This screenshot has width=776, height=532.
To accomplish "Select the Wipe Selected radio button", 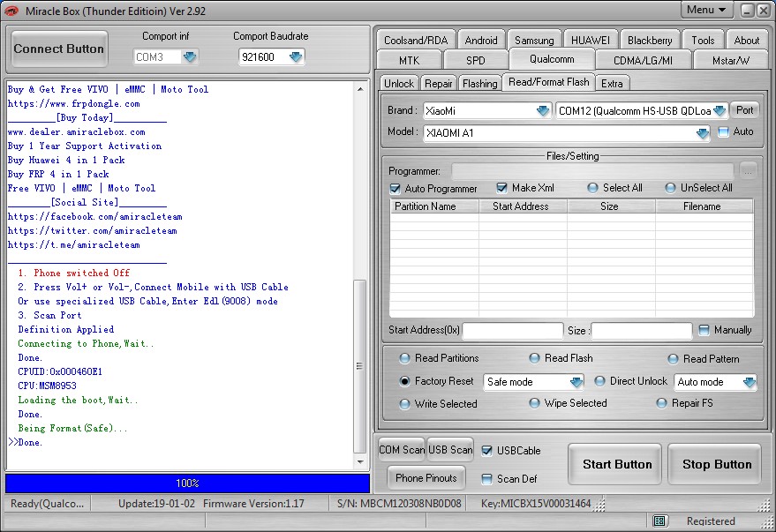I will 534,403.
